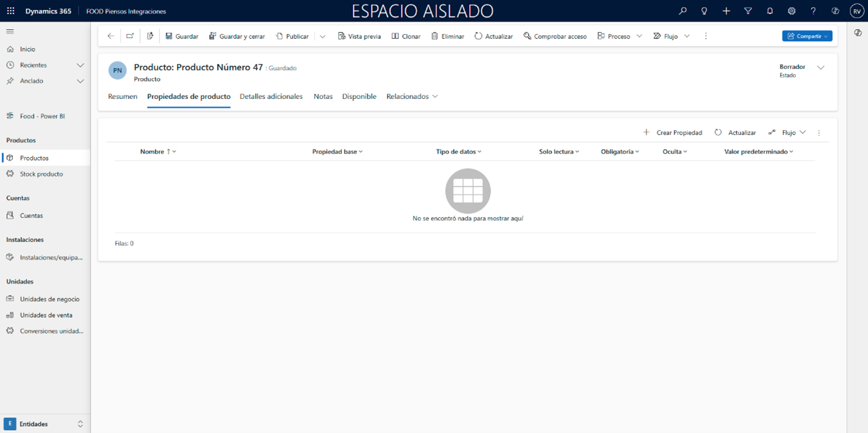The height and width of the screenshot is (433, 868).
Task: Click the back arrow in command bar
Action: 111,36
